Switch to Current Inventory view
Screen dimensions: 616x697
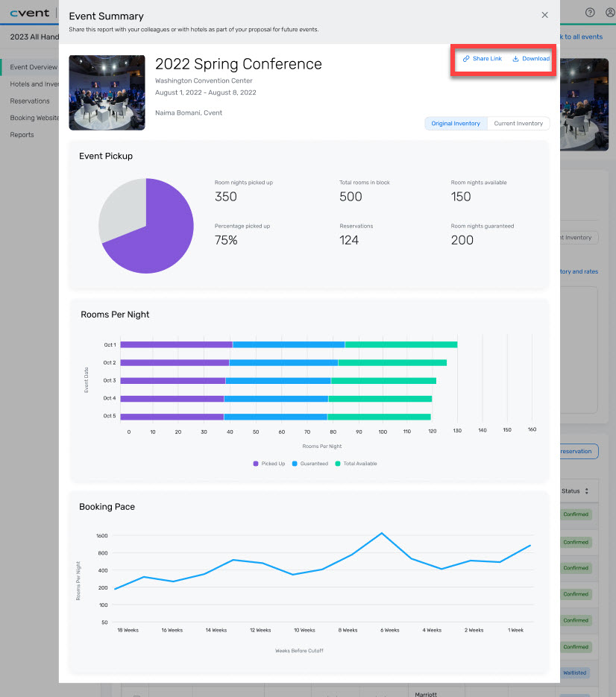click(518, 124)
